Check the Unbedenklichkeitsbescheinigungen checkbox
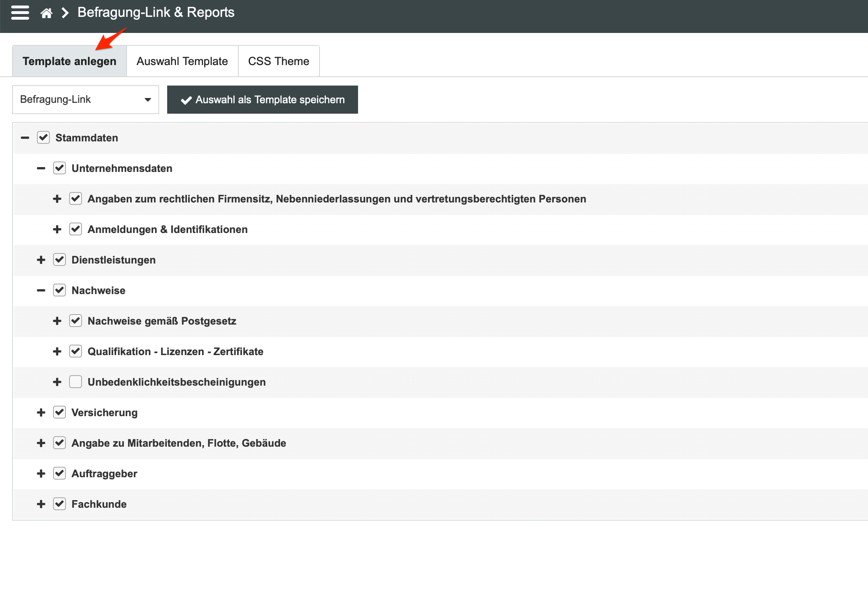 [76, 382]
